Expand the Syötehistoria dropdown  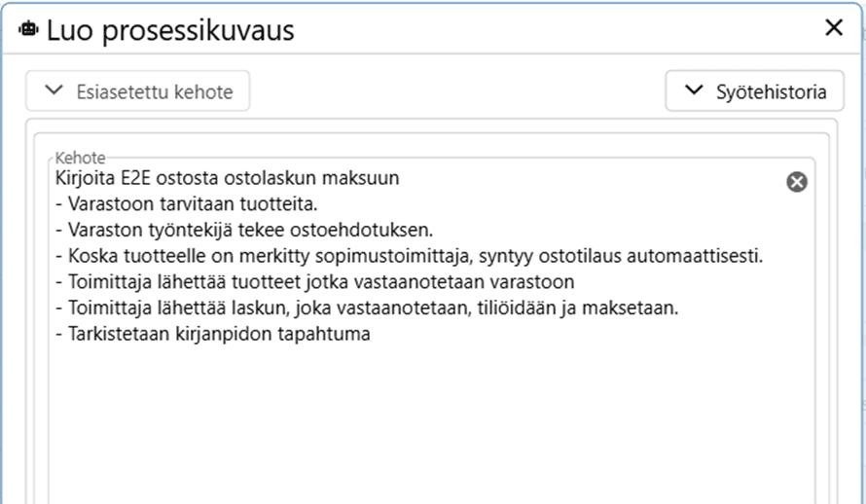pyautogui.click(x=756, y=91)
